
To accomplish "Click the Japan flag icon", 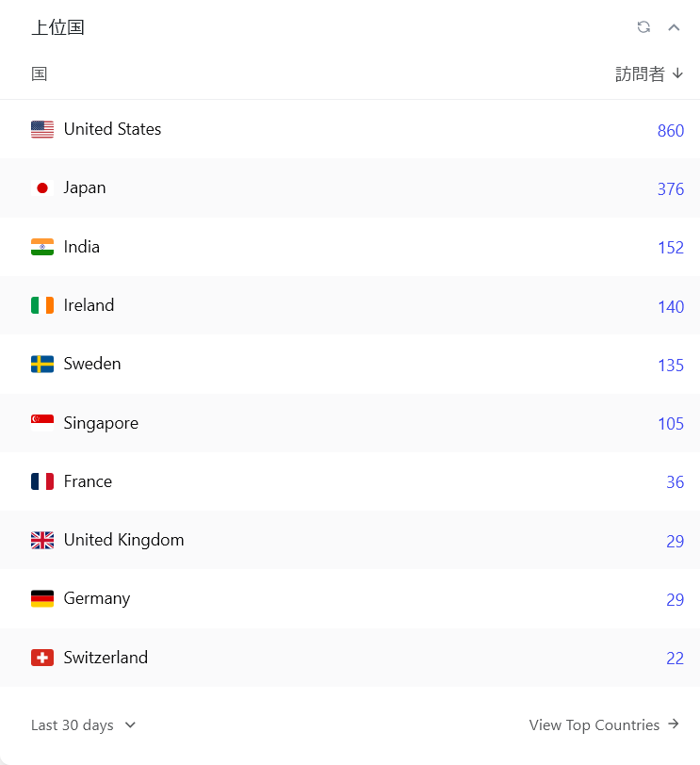I will [x=42, y=188].
